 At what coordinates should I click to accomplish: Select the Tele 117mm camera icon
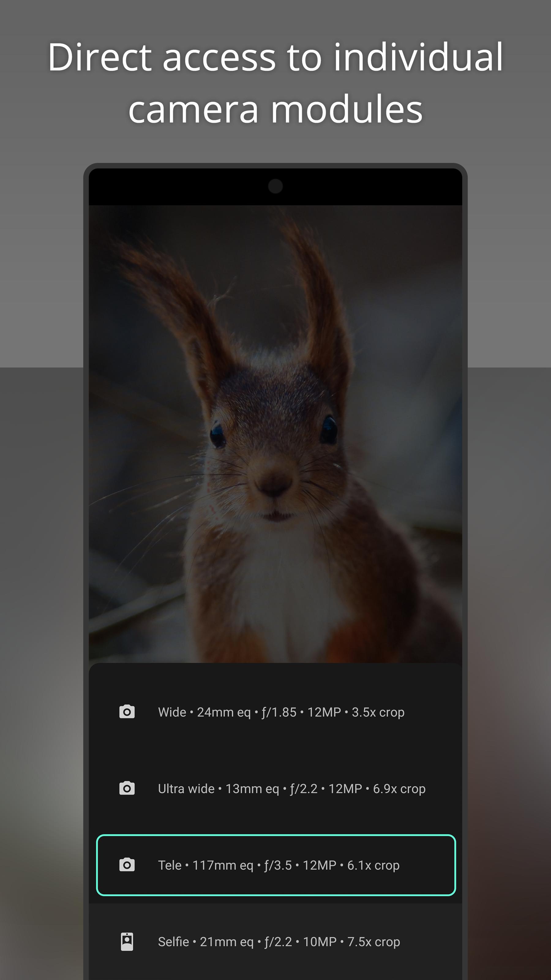127,865
